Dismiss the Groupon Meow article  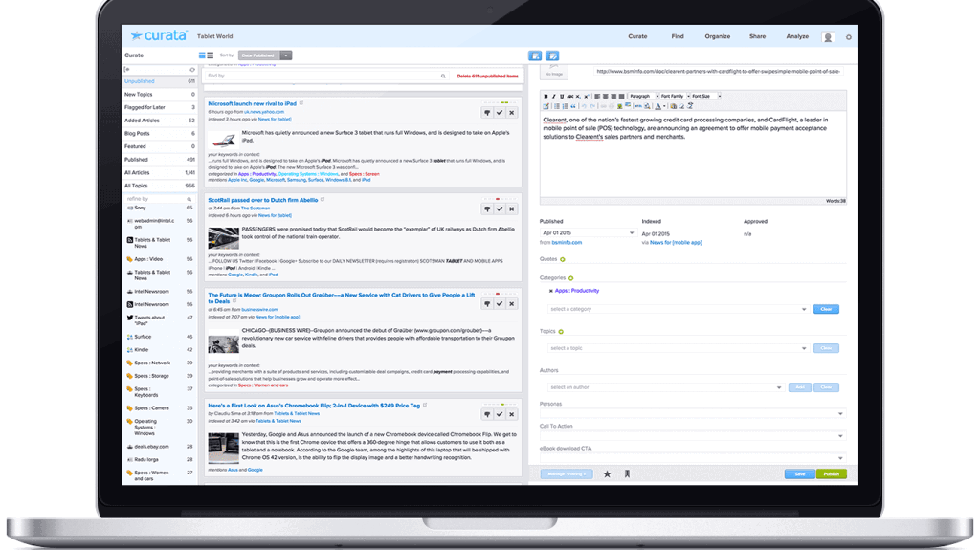511,304
